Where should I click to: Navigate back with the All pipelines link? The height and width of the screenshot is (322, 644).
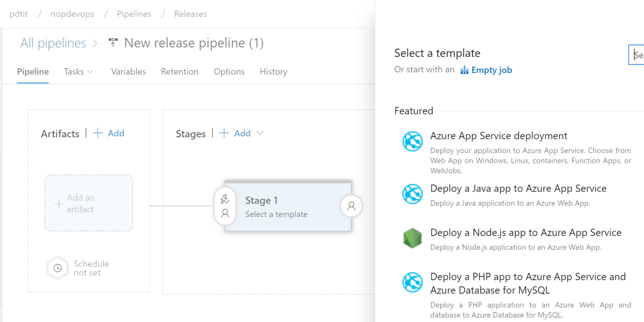pos(53,43)
